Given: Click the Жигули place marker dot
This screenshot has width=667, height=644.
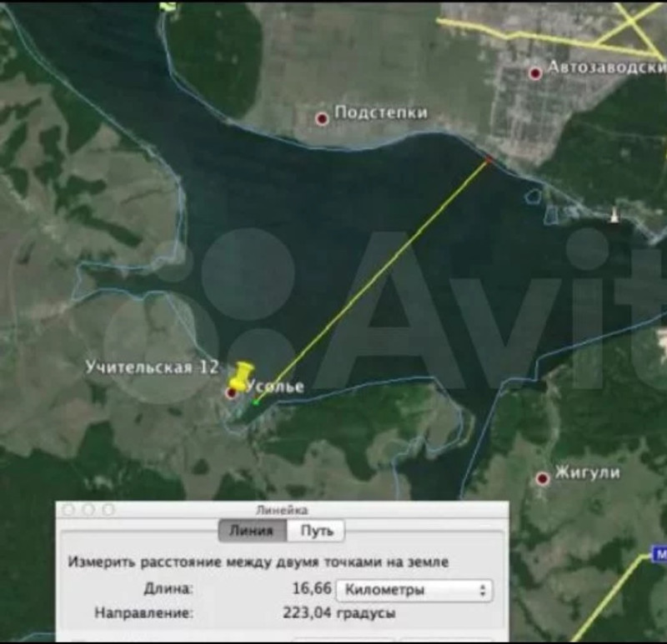Looking at the screenshot, I should [x=543, y=478].
